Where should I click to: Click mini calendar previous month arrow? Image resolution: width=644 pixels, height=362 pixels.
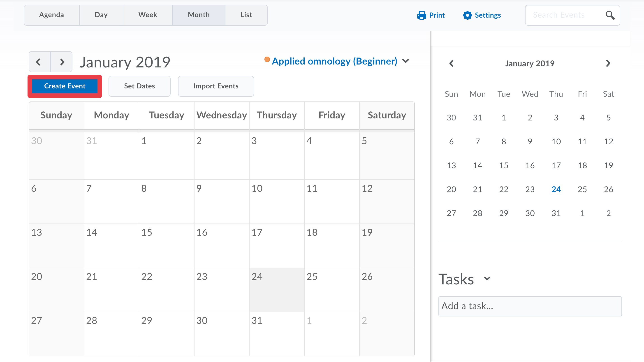(x=451, y=63)
